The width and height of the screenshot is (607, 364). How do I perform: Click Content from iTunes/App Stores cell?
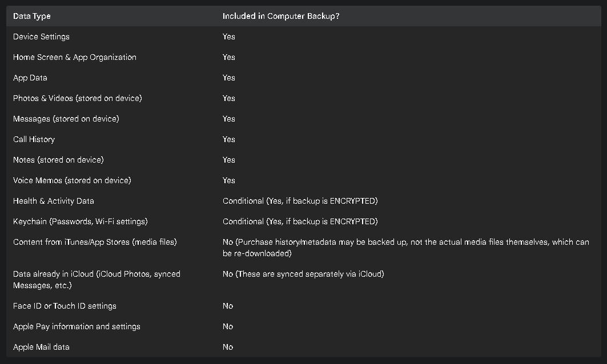click(x=95, y=242)
